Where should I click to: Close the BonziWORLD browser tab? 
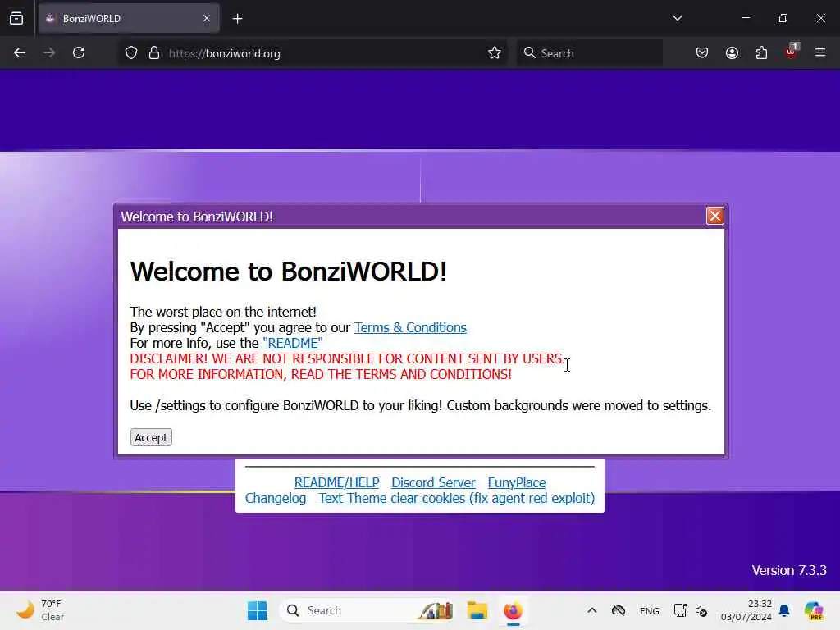point(207,19)
